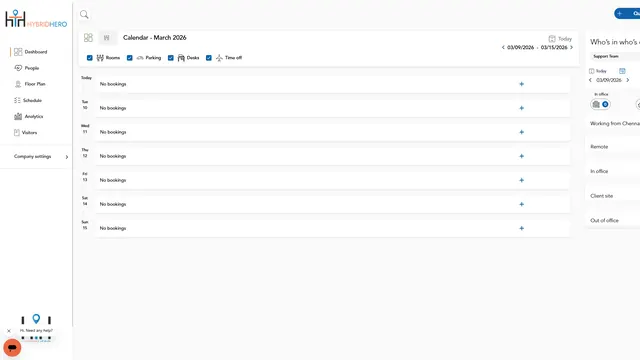Click the In office building filter icon

[x=596, y=104]
